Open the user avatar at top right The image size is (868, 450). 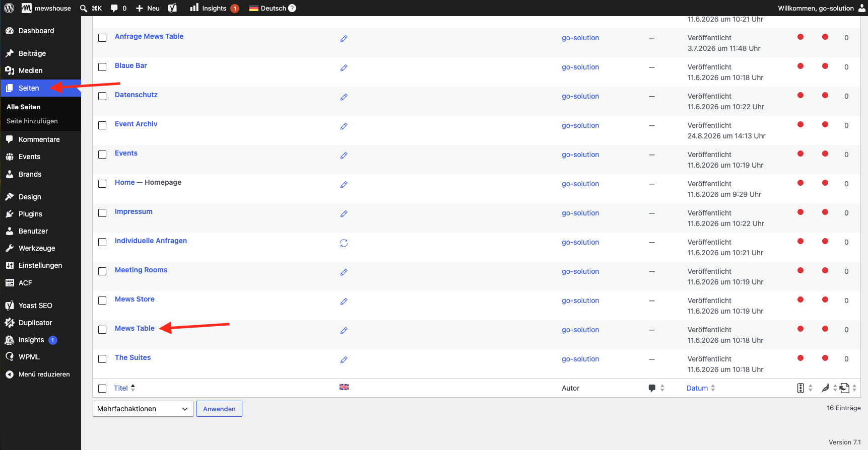862,8
